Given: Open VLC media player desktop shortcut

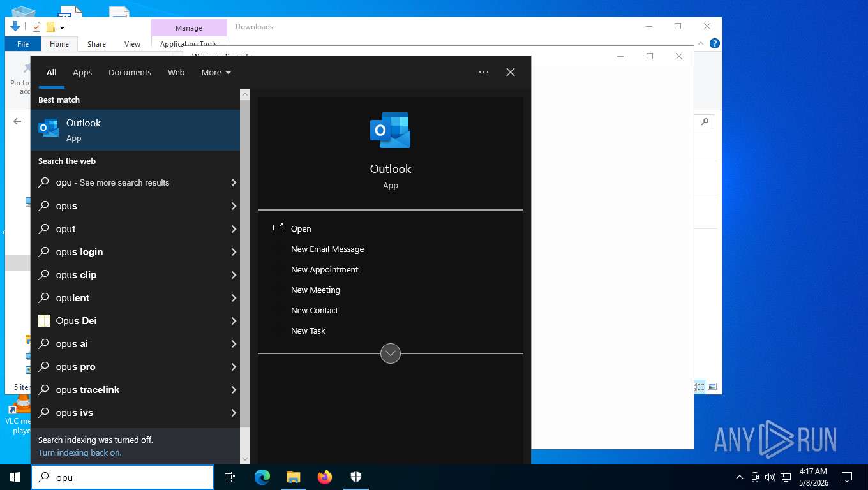Looking at the screenshot, I should pos(20,415).
